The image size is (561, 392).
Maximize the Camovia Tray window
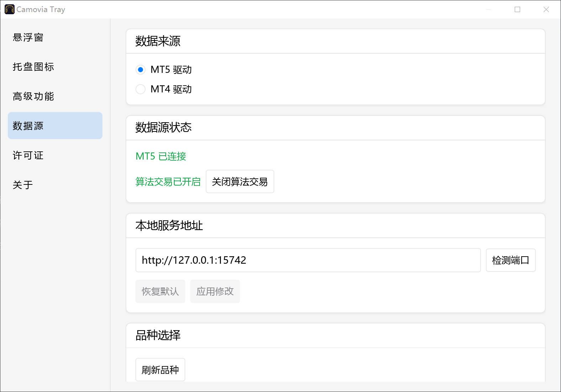517,10
